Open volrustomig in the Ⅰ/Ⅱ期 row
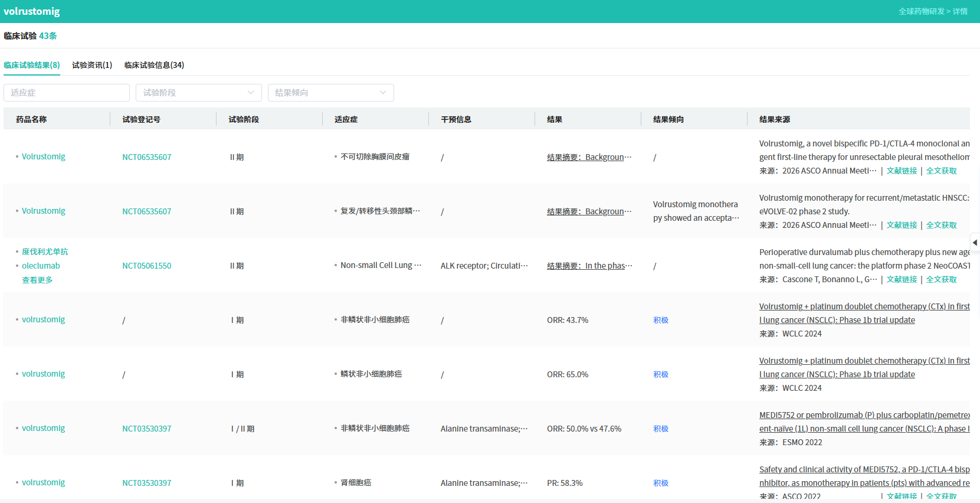 (44, 428)
